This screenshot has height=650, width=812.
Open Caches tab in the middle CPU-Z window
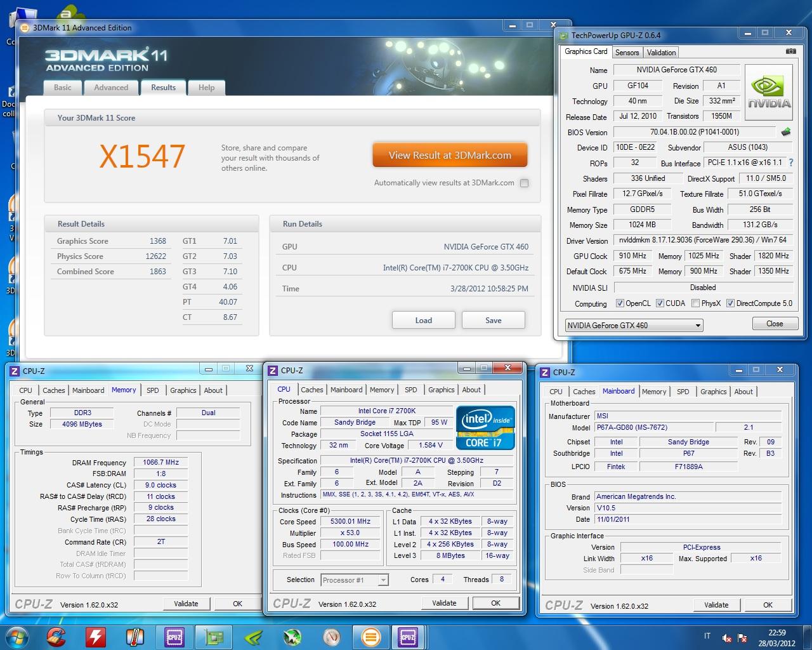pyautogui.click(x=312, y=390)
